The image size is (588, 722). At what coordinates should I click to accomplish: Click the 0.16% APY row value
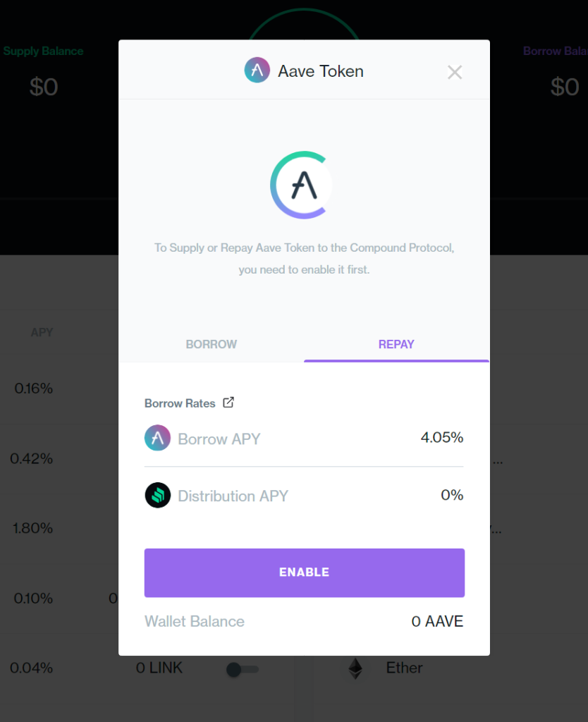tap(33, 388)
